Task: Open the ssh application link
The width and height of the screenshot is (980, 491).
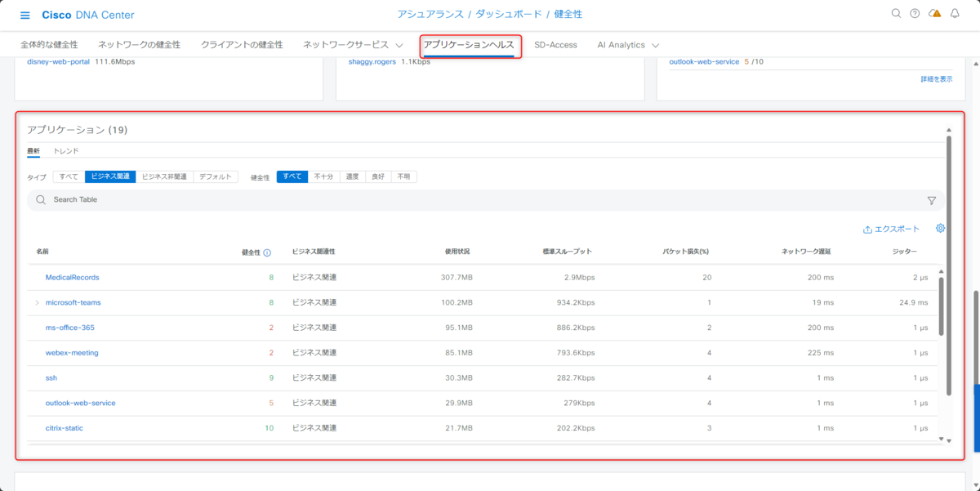Action: coord(51,378)
